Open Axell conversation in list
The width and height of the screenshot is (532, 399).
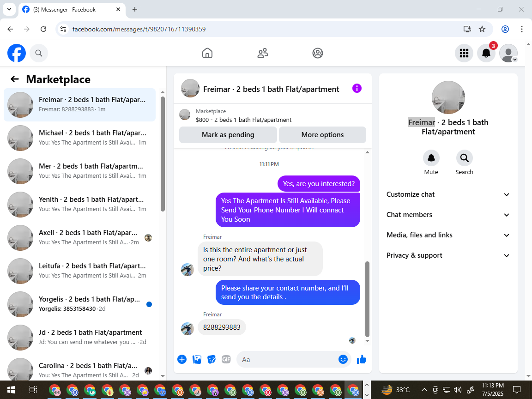(x=80, y=238)
